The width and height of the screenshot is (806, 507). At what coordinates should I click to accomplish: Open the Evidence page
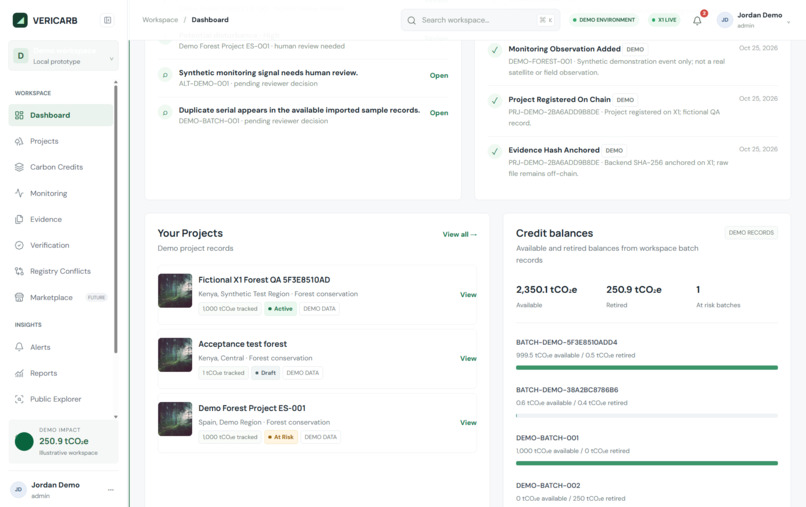click(x=61, y=219)
